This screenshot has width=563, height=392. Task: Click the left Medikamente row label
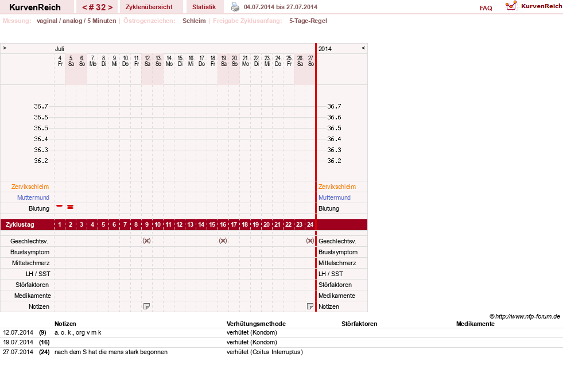click(x=33, y=296)
